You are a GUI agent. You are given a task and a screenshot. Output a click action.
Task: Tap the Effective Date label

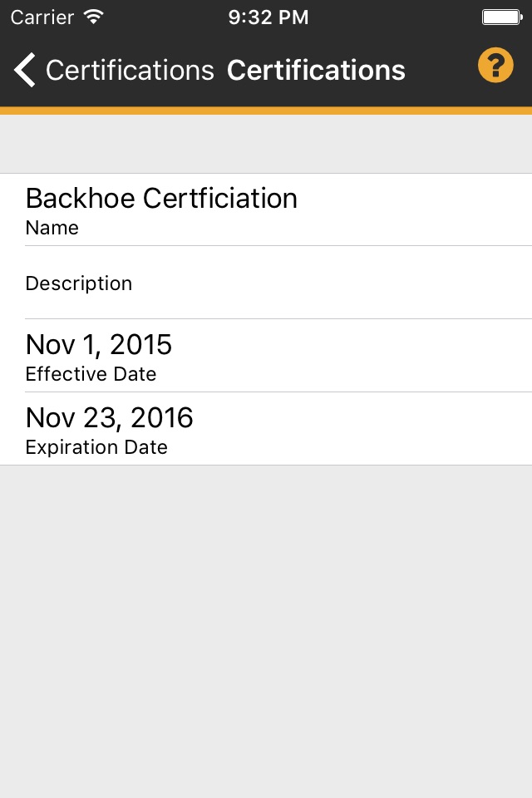(x=91, y=374)
